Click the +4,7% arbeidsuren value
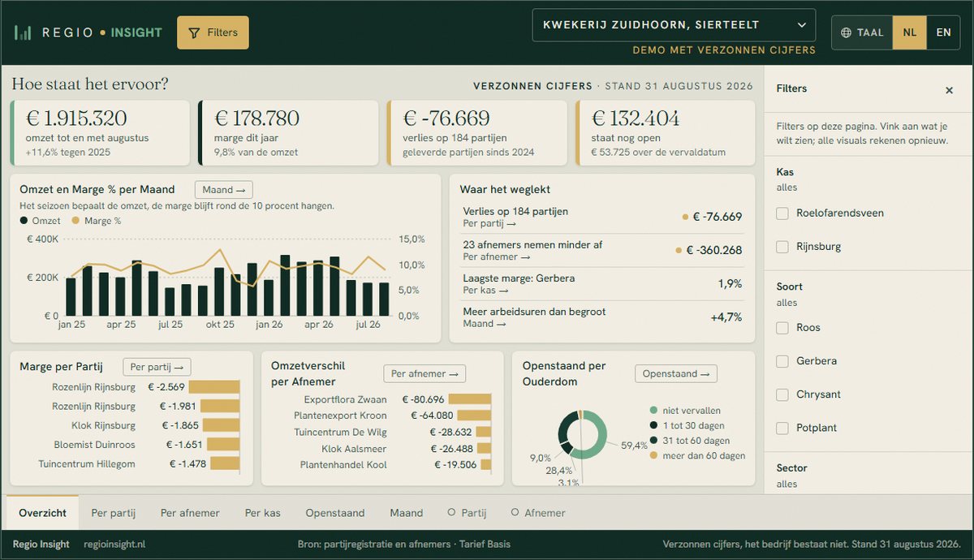974x560 pixels. pos(726,317)
